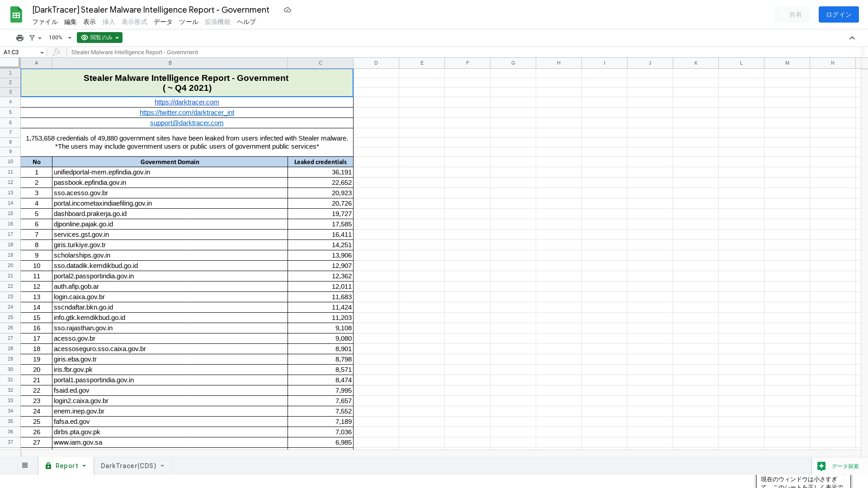Select the dirbs.pta.gov.pk cell
This screenshot has width=868, height=488.
pyautogui.click(x=170, y=432)
